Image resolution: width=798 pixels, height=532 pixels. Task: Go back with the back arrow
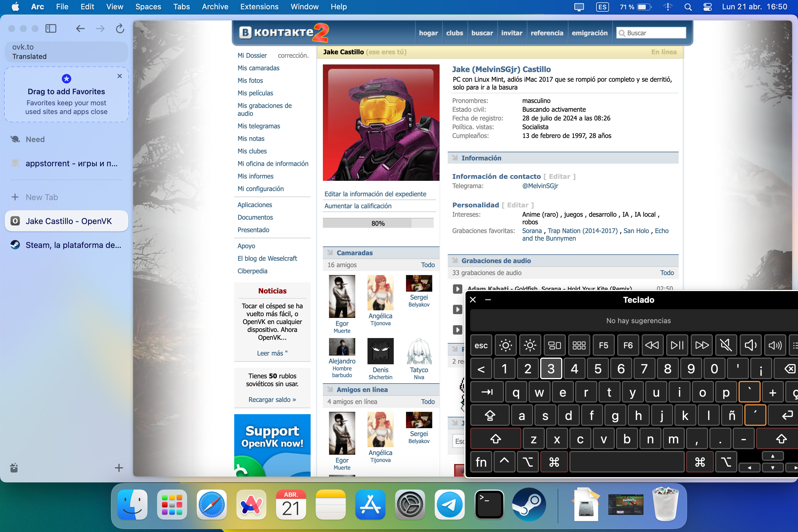pos(80,29)
